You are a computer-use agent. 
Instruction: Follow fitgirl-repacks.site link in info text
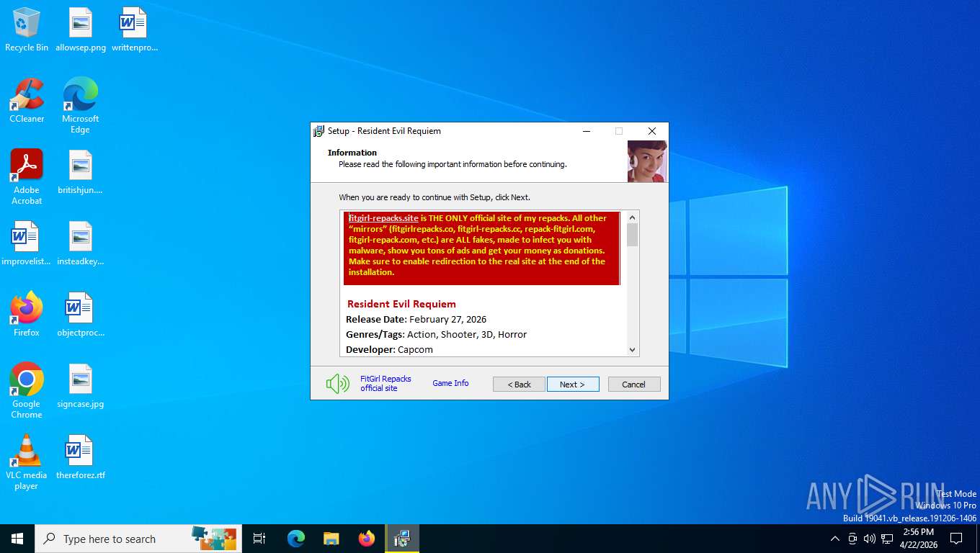coord(383,218)
